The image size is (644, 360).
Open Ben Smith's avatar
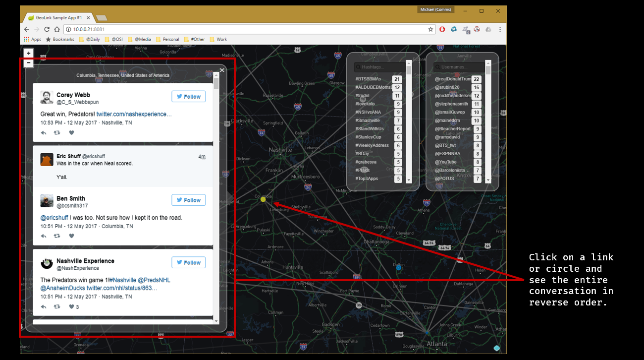47,201
